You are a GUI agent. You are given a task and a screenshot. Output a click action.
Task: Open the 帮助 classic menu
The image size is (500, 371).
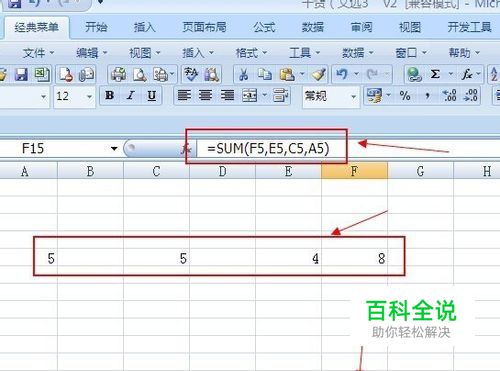tap(464, 53)
